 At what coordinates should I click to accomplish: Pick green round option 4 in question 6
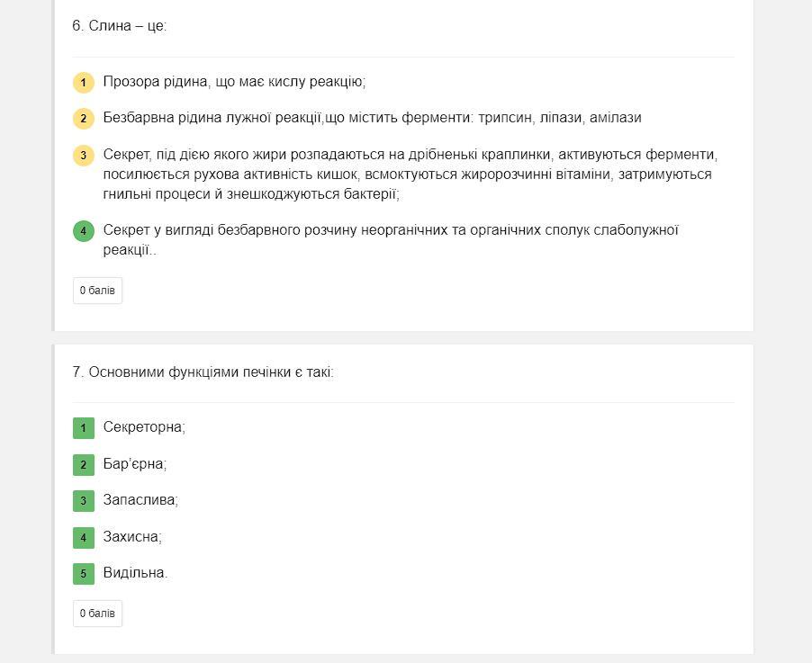84,231
